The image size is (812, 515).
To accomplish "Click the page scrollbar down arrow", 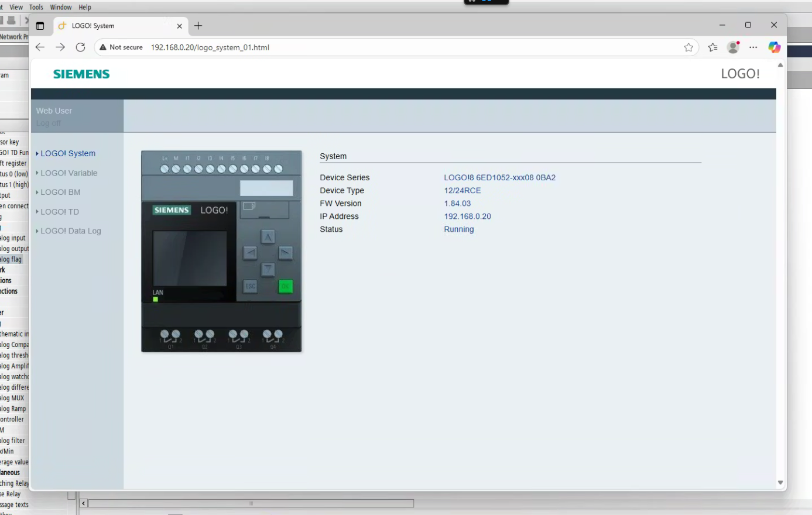I will pos(780,483).
